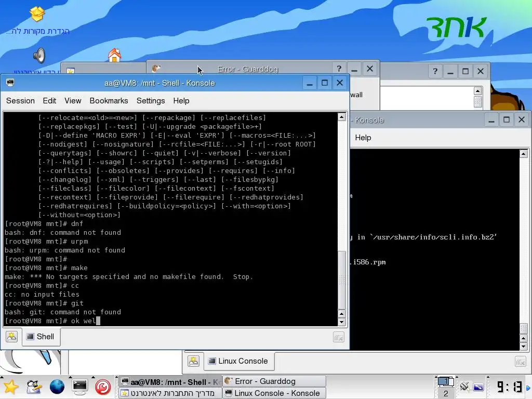
Task: Click the network plug tray icon
Action: 464,387
